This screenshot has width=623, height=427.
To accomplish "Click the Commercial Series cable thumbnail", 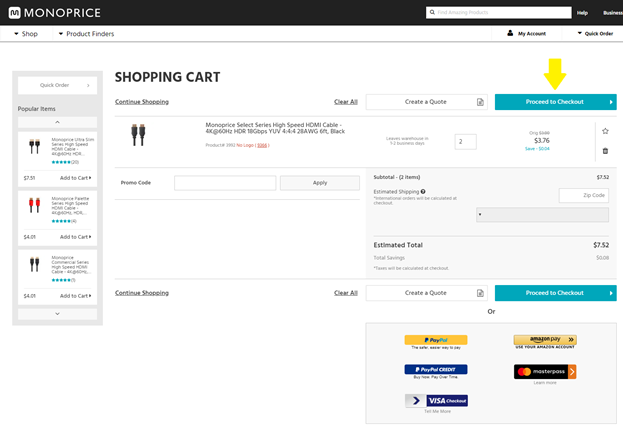I will tap(35, 264).
